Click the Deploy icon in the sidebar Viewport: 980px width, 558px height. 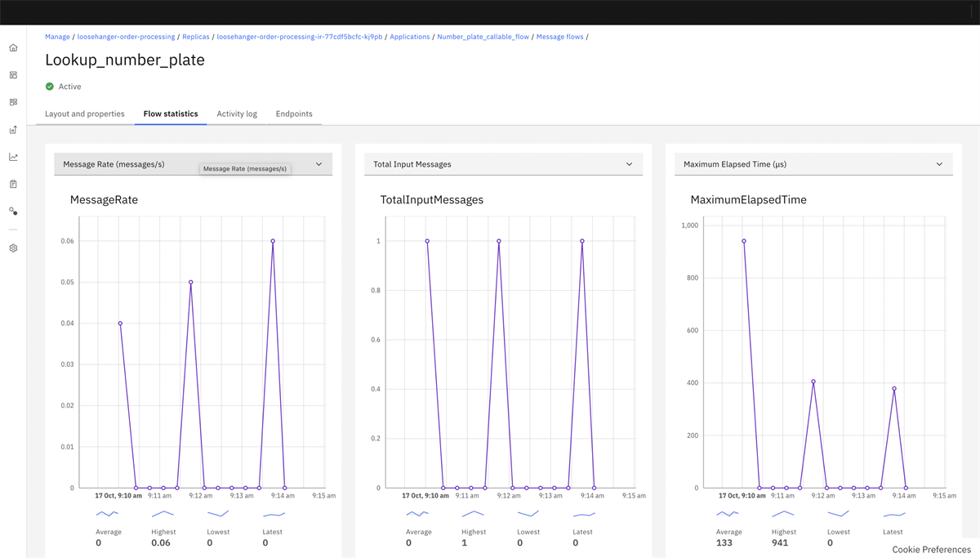click(12, 129)
